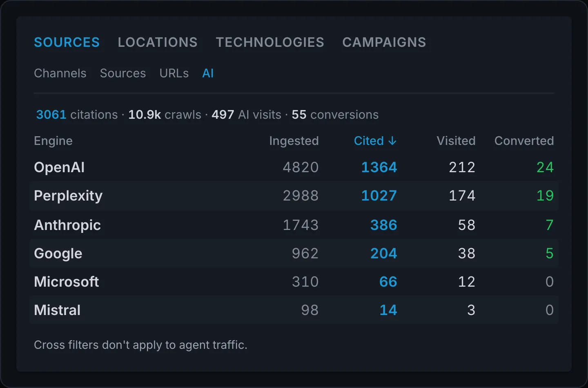Image resolution: width=588 pixels, height=388 pixels.
Task: Click Mistral's visited value 3
Action: coord(471,310)
